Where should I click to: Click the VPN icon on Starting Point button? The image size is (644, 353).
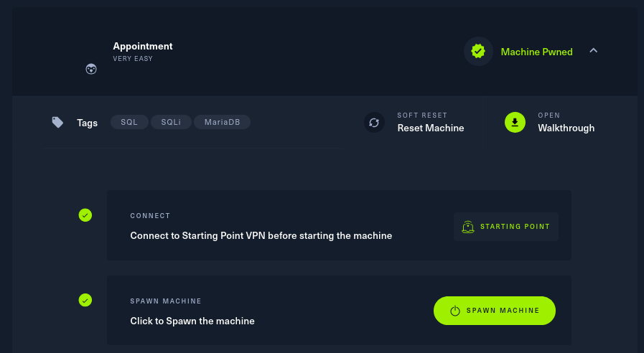coord(468,227)
